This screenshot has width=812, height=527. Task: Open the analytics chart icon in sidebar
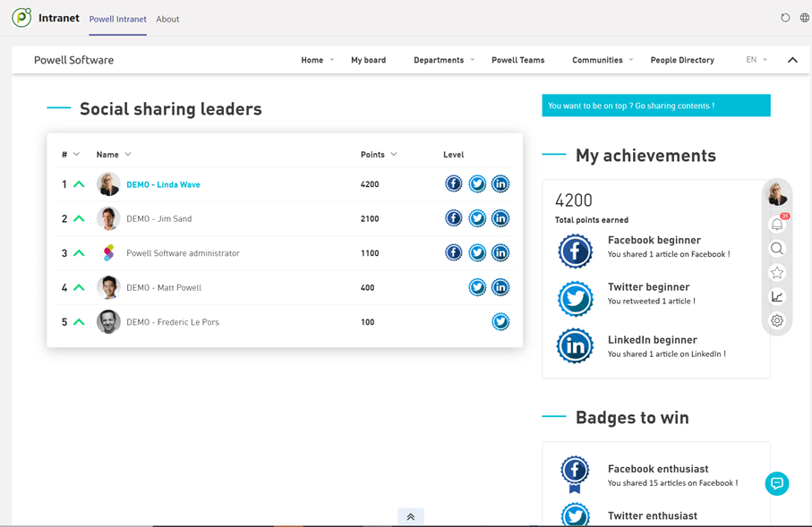click(x=777, y=296)
